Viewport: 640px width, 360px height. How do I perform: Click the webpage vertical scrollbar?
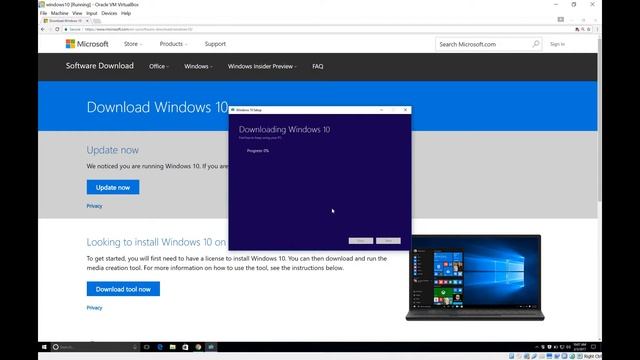tap(599, 120)
